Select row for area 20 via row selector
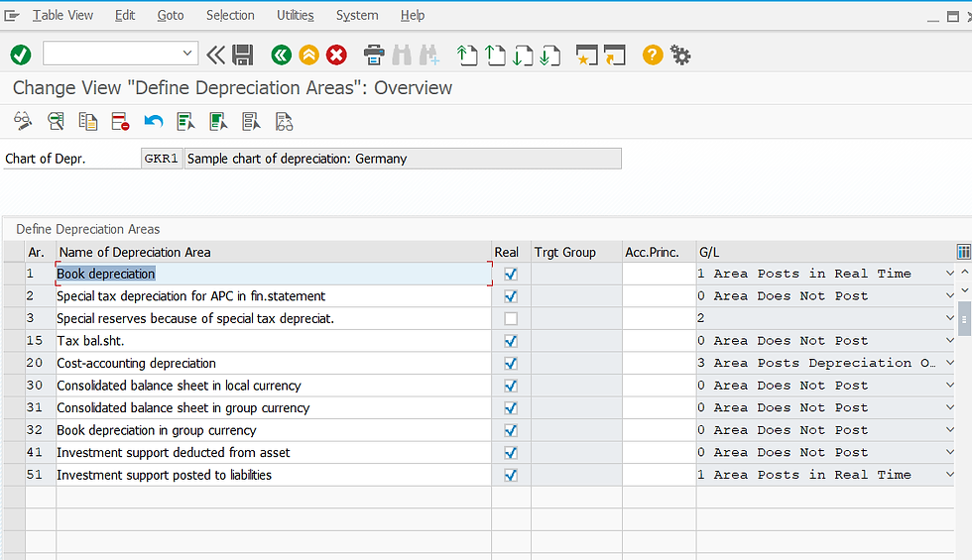This screenshot has width=972, height=560. point(14,363)
